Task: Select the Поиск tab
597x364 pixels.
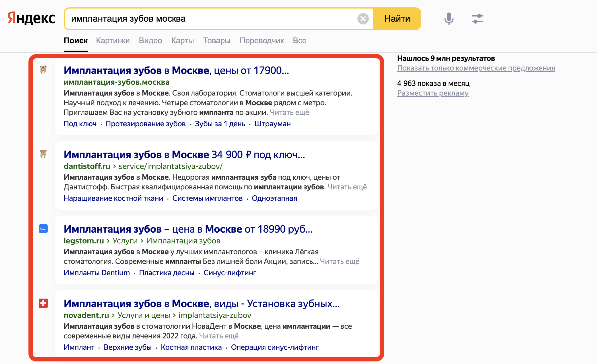Action: [x=76, y=41]
